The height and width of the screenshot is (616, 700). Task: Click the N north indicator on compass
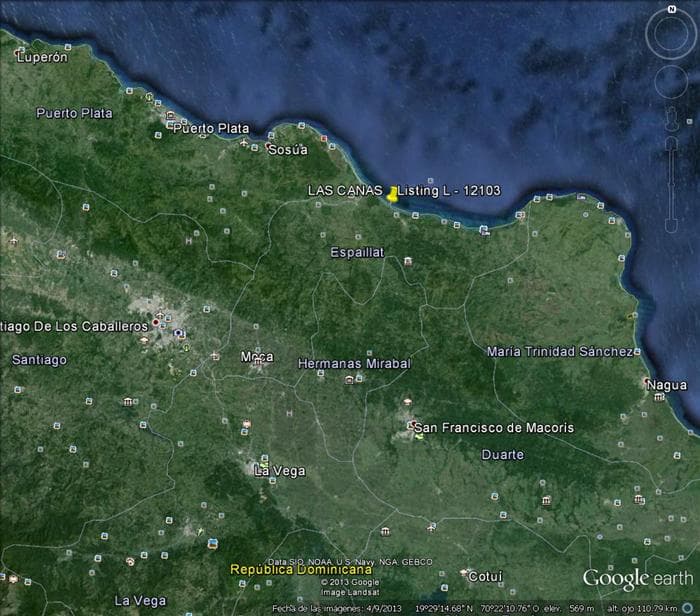(x=672, y=8)
